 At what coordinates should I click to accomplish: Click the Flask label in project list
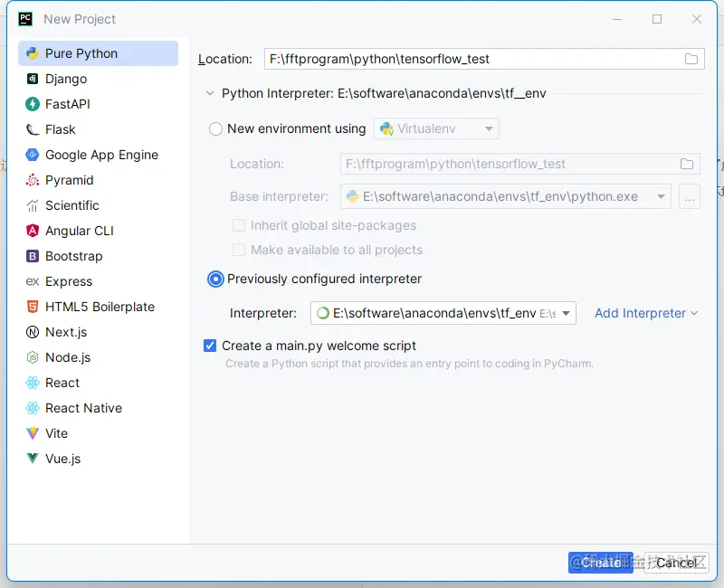(x=61, y=129)
